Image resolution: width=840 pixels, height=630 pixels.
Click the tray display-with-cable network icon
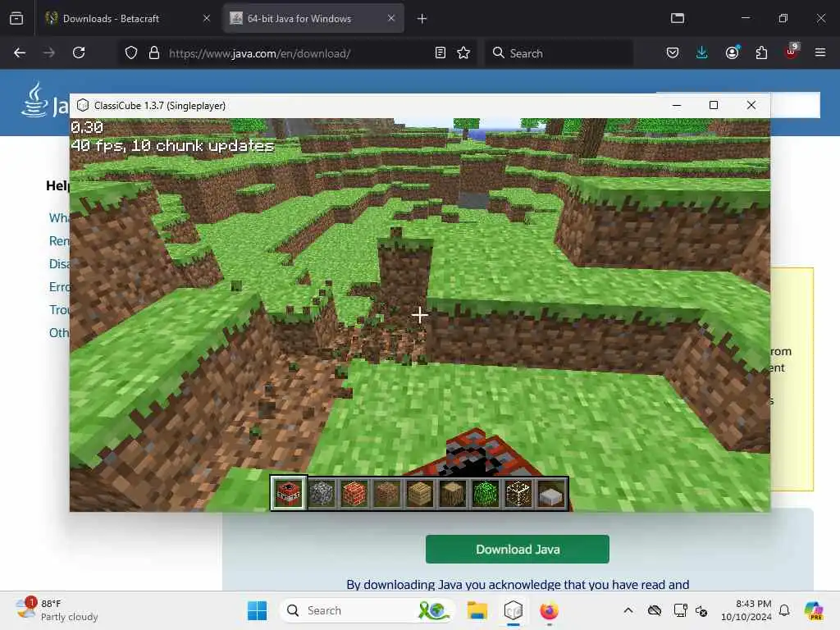[x=680, y=610]
